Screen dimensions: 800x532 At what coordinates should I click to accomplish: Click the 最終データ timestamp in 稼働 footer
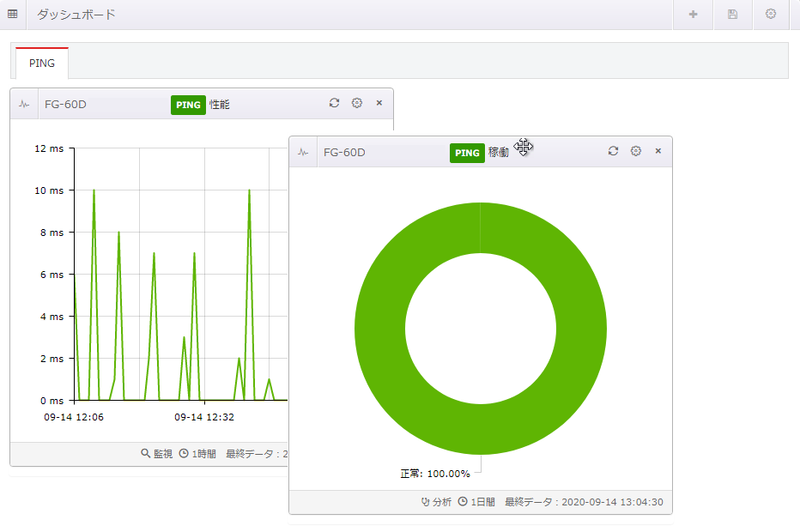click(x=585, y=502)
